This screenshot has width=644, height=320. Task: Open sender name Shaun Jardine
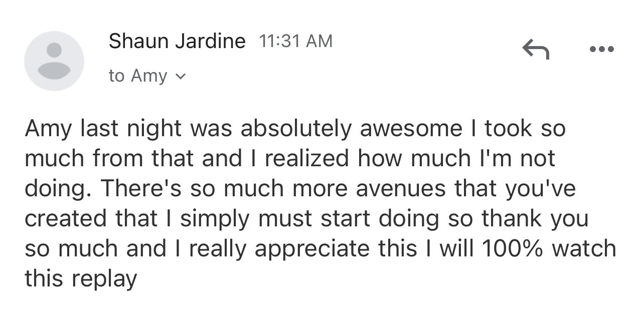coord(177,41)
